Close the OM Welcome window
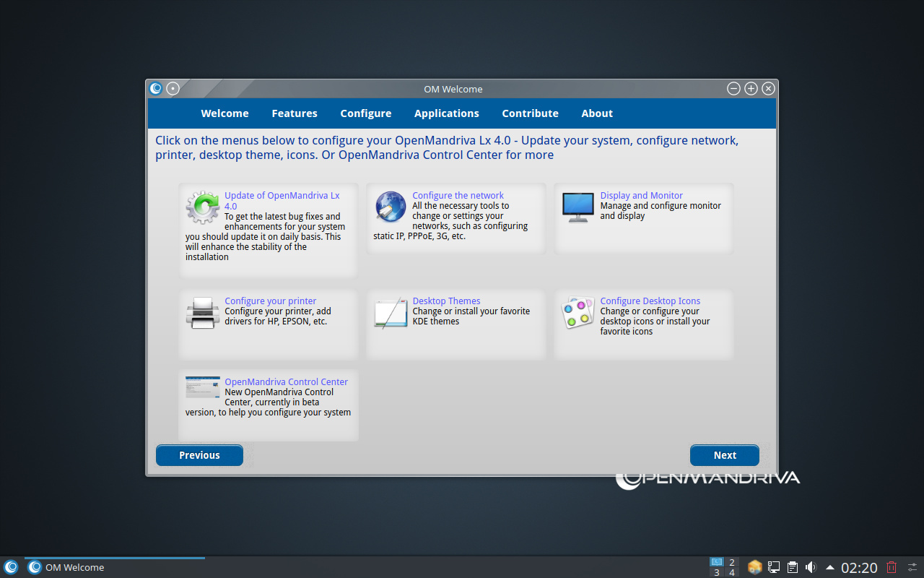This screenshot has height=578, width=924. pyautogui.click(x=768, y=89)
